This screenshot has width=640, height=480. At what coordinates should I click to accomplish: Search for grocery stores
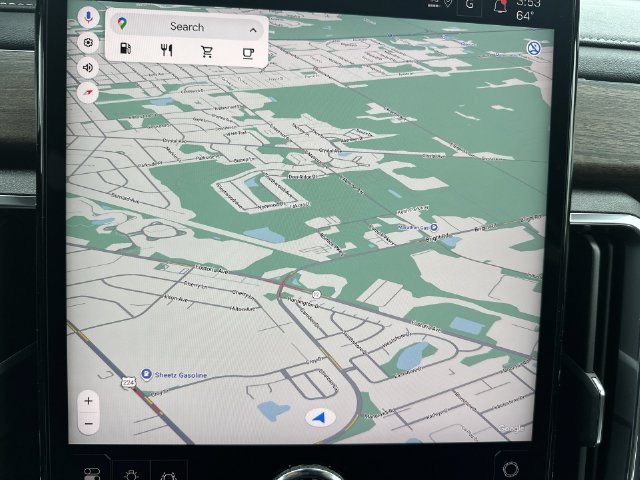pyautogui.click(x=207, y=52)
